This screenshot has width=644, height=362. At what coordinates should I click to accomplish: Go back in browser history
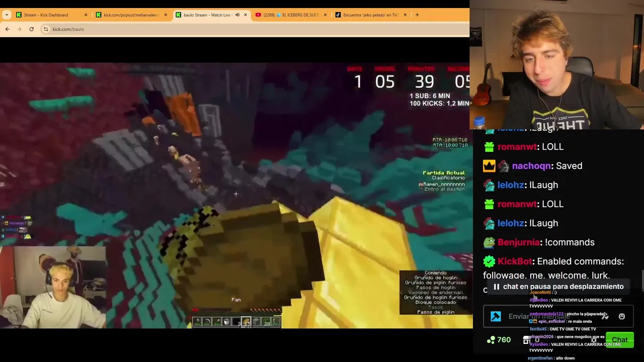(x=7, y=29)
